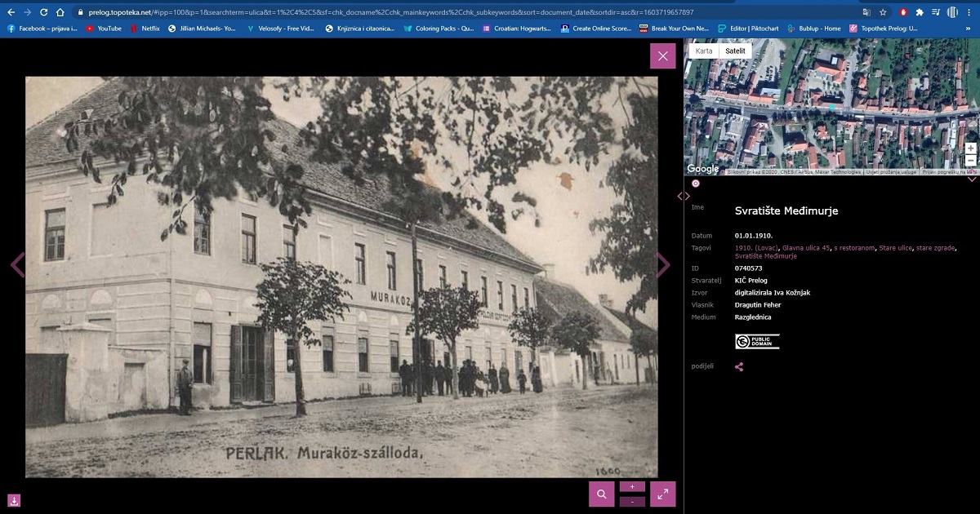This screenshot has height=514, width=980.
Task: Open the 'Glavna ulica 45' tag
Action: (806, 248)
